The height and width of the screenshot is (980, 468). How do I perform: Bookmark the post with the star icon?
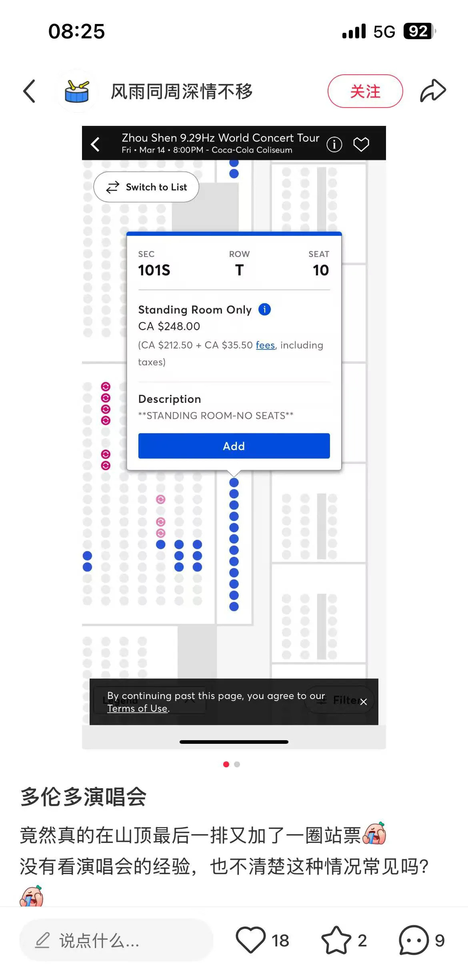click(336, 940)
